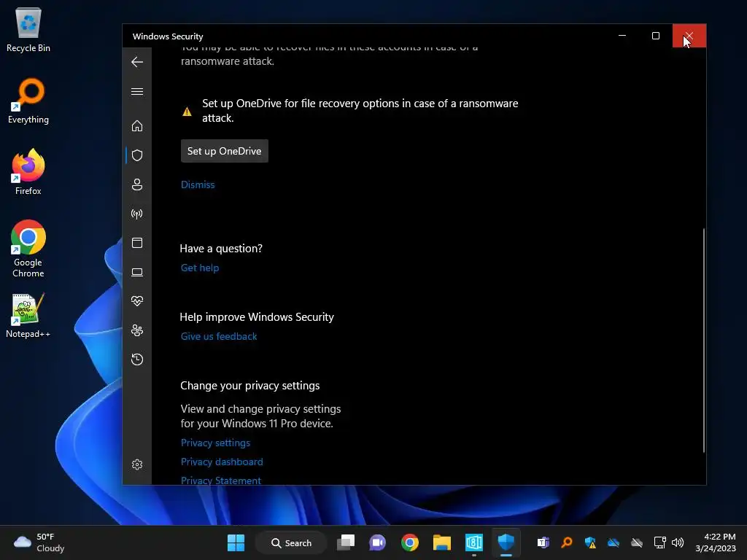
Task: Open network status in system tray
Action: pos(659,542)
